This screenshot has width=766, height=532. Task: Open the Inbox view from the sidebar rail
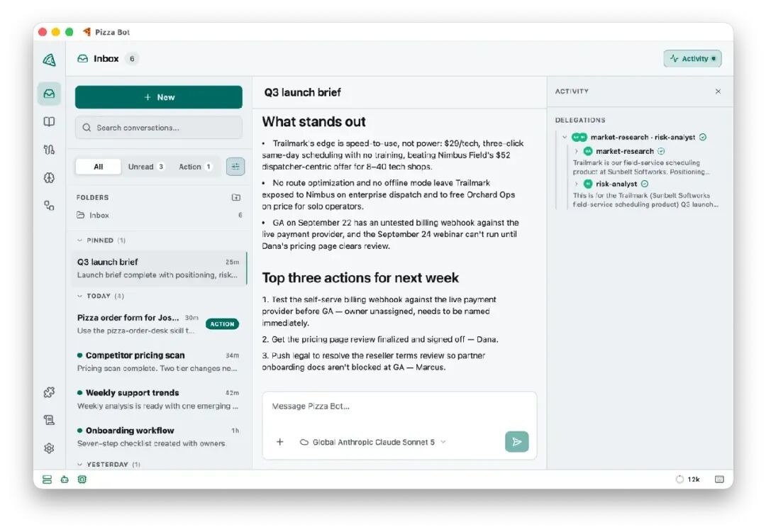tap(50, 94)
